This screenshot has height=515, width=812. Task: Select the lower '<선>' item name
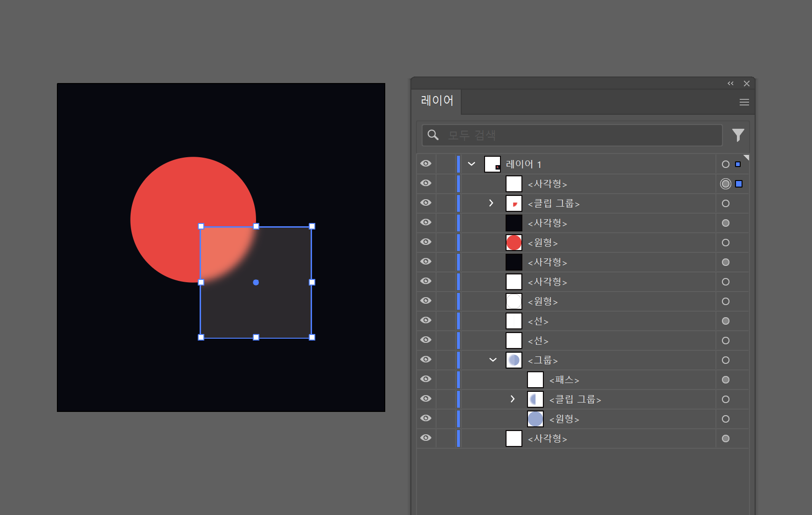pyautogui.click(x=538, y=341)
